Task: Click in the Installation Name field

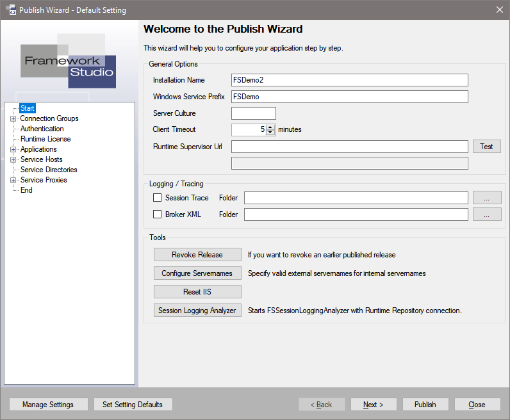Action: [349, 80]
